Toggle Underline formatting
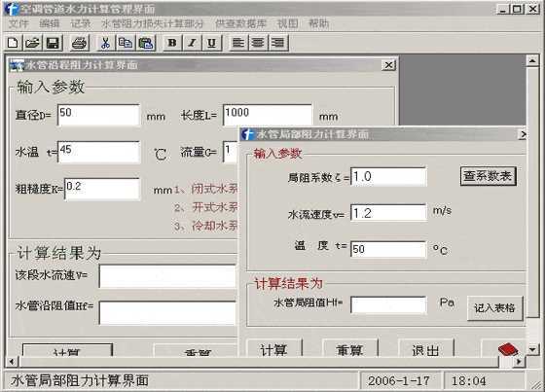545x392 pixels. click(212, 43)
